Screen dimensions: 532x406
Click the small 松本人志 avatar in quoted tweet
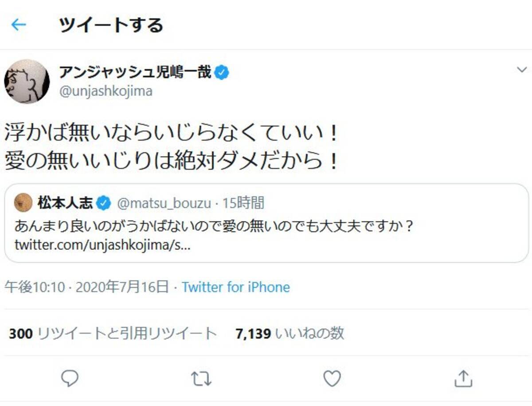[23, 203]
